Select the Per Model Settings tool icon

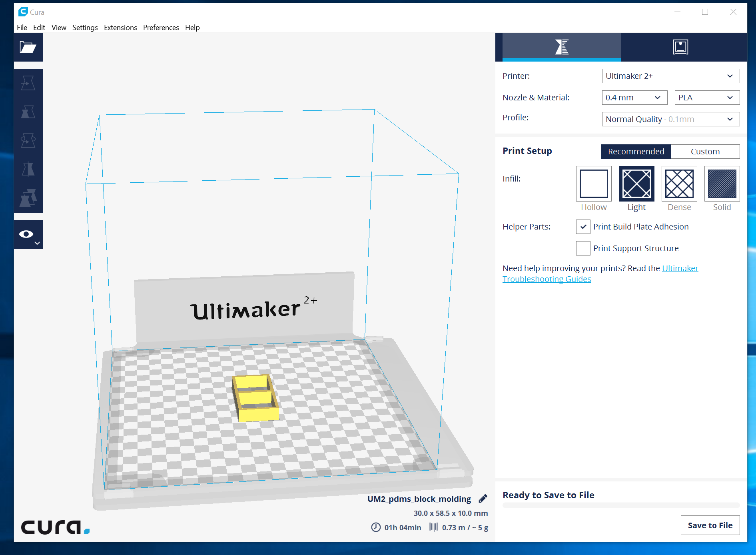(x=28, y=198)
